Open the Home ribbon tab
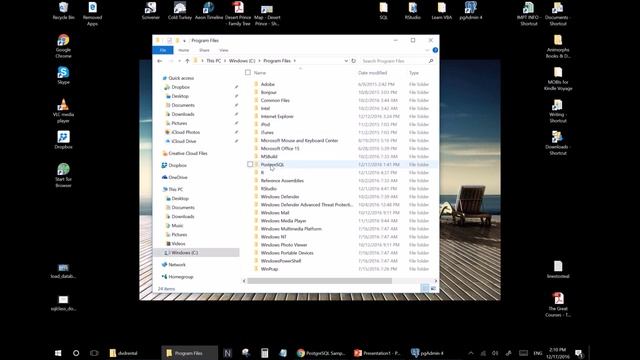This screenshot has height=360, width=640. (183, 50)
